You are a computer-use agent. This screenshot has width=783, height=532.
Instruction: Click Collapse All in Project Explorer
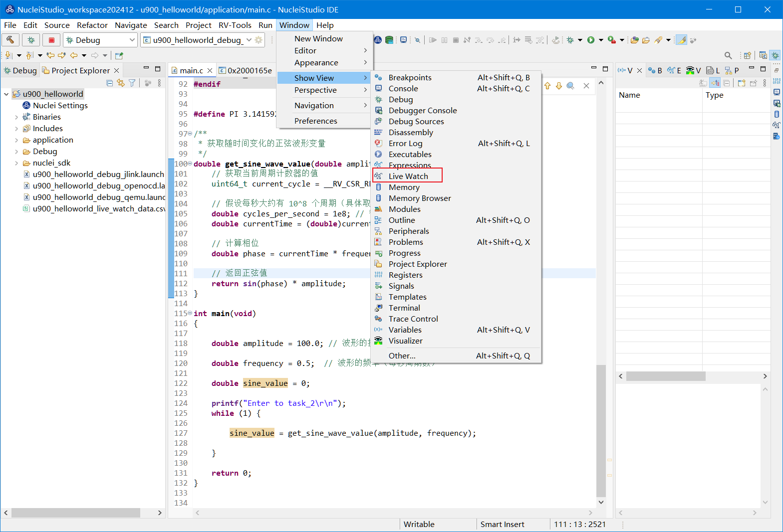pos(110,83)
